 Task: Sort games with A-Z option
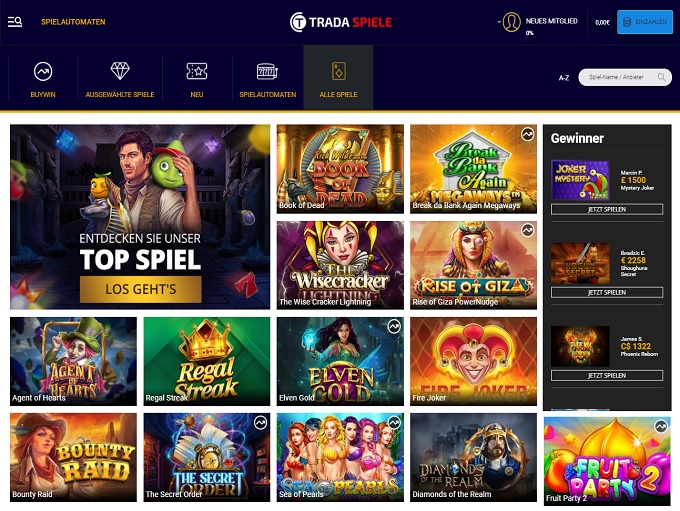pyautogui.click(x=564, y=78)
